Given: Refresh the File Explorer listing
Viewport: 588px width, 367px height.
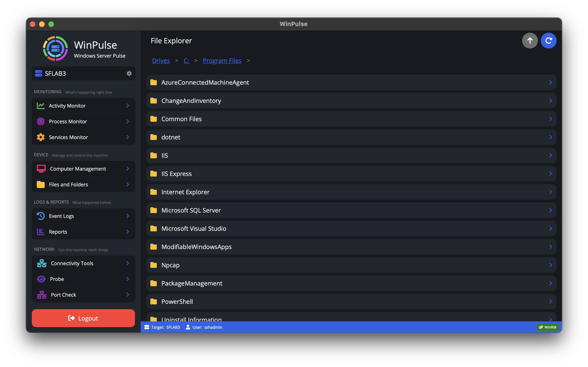Looking at the screenshot, I should [548, 40].
